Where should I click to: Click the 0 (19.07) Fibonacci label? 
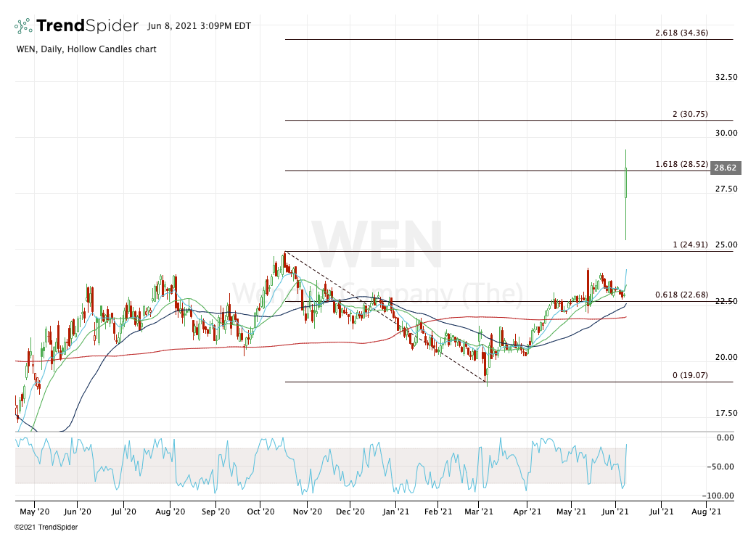(x=690, y=375)
